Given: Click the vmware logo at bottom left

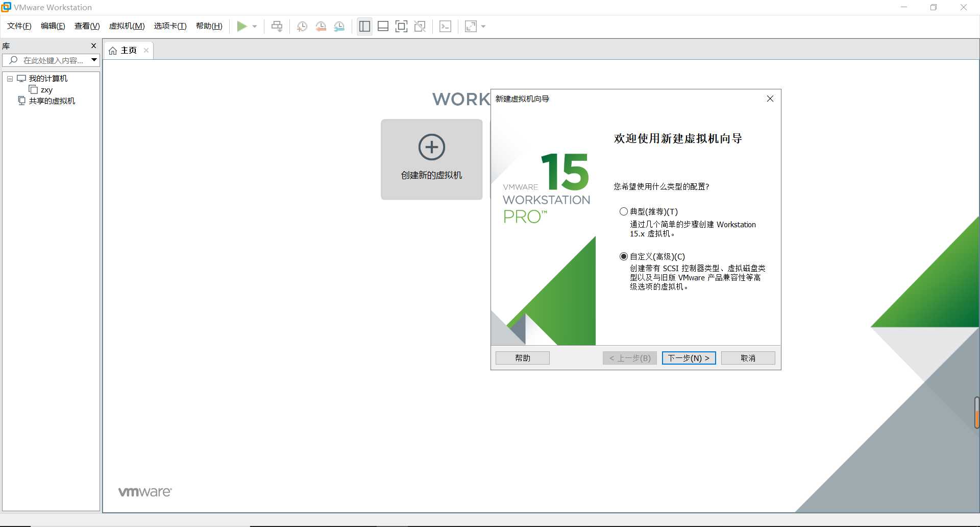Looking at the screenshot, I should 145,492.
